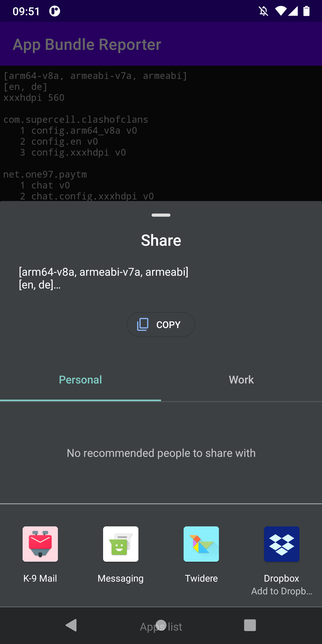Tap the App Bundle Reporter title

click(87, 44)
